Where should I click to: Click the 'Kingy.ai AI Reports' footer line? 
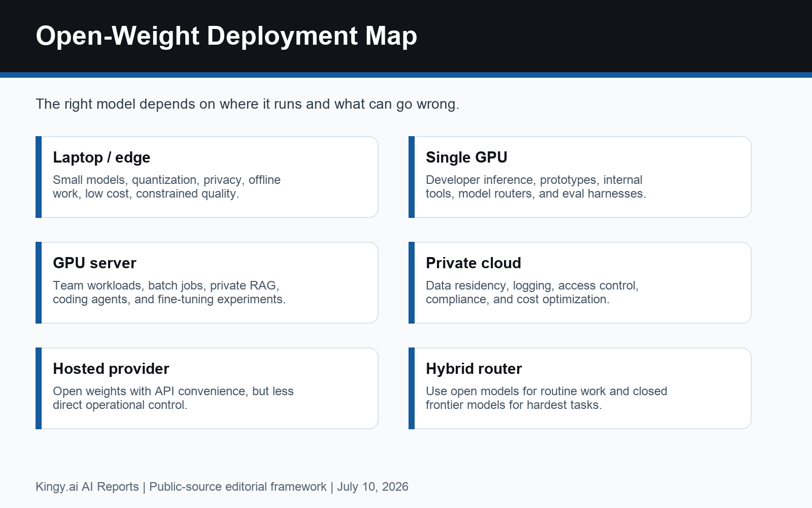tap(222, 487)
